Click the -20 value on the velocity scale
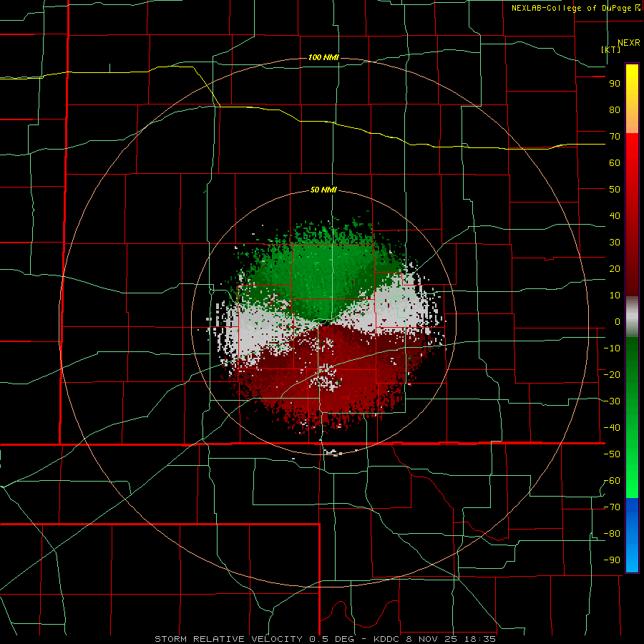This screenshot has height=644, width=644. coord(612,374)
